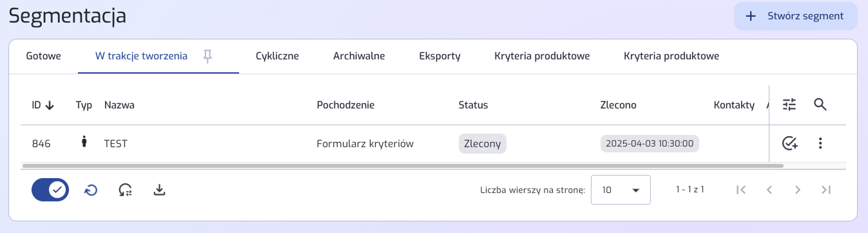868x233 pixels.
Task: Expand the rows per page dropdown
Action: click(621, 190)
